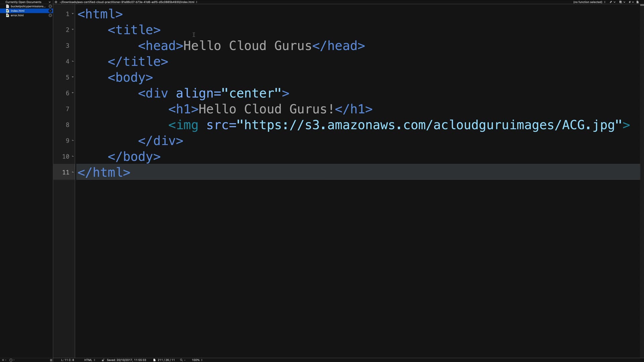Collapse the body tag fold at line 5
The width and height of the screenshot is (644, 362).
point(73,77)
